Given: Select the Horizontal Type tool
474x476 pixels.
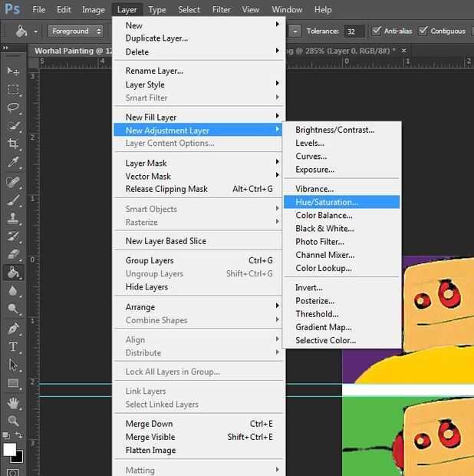Looking at the screenshot, I should point(13,347).
